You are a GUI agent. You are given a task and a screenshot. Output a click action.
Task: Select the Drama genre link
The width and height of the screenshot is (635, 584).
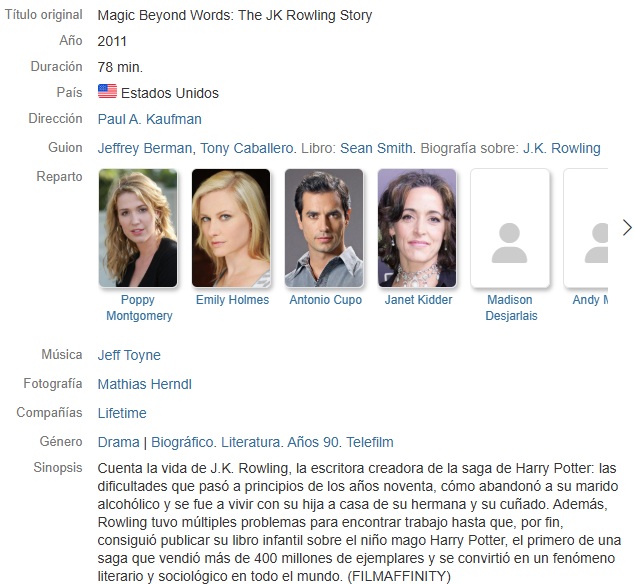118,442
